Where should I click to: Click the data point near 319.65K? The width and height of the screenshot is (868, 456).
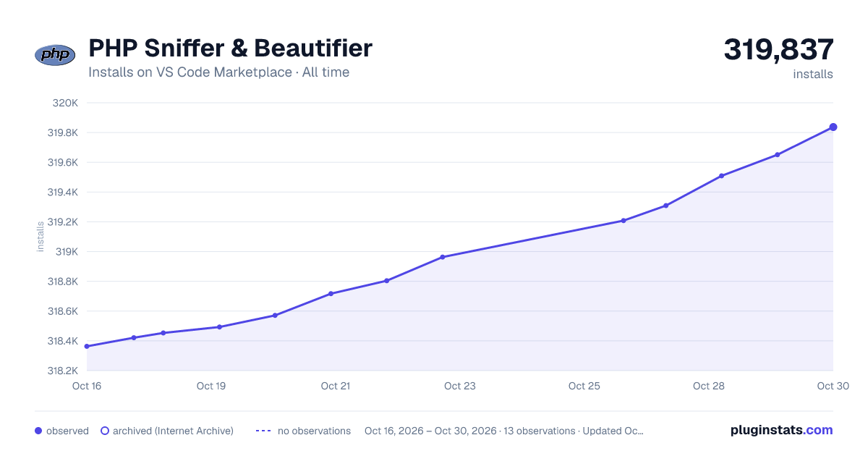(778, 155)
